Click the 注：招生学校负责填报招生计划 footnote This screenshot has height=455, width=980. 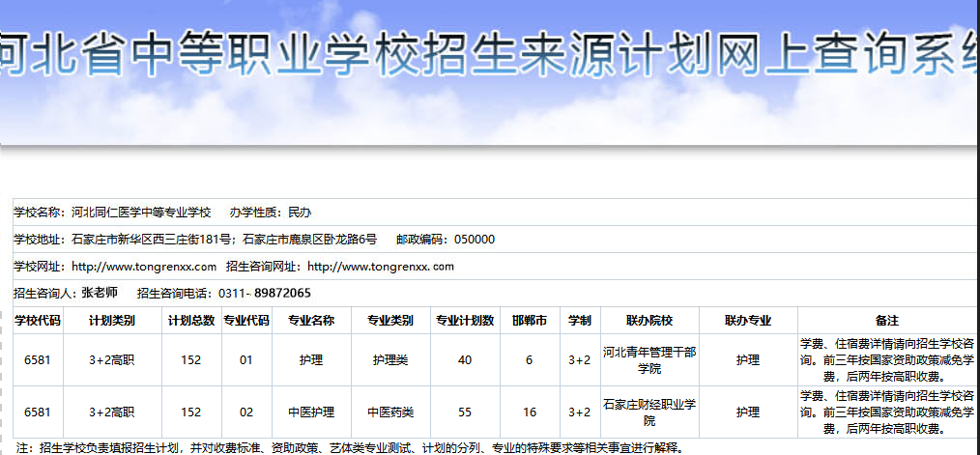[x=349, y=447]
